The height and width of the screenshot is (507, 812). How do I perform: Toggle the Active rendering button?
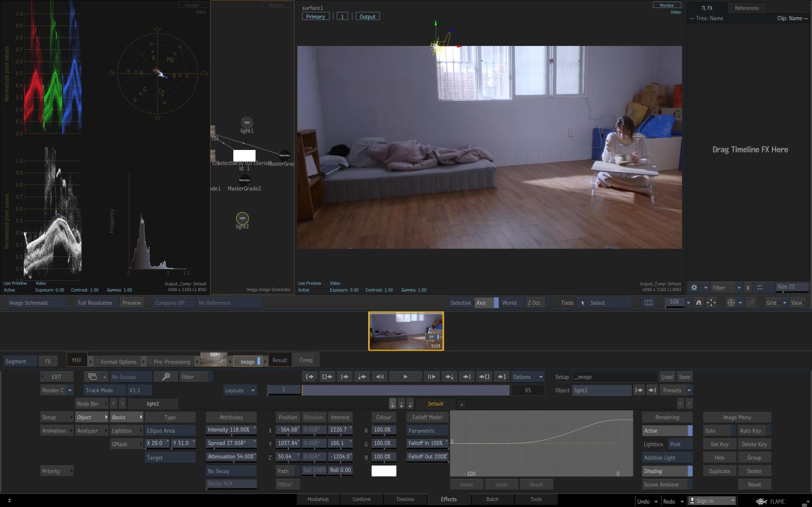667,431
